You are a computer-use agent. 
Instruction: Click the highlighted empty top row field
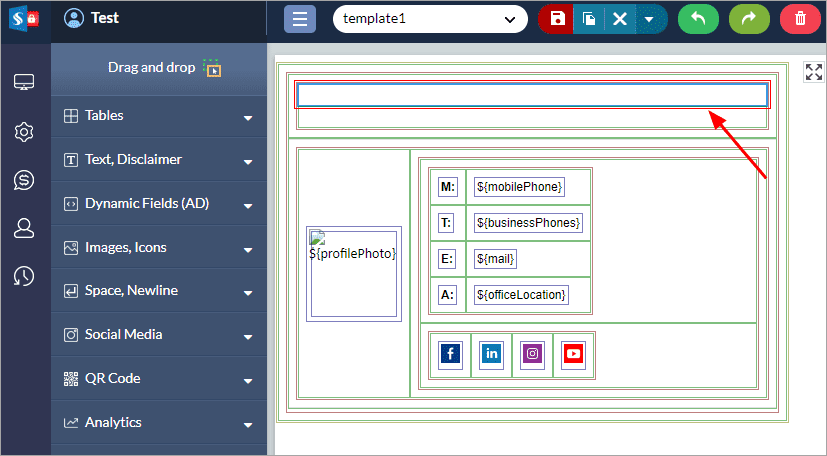(x=532, y=95)
